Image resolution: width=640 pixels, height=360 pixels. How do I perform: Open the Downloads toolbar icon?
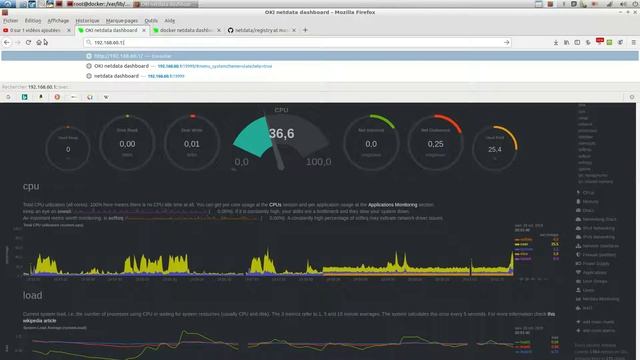(556, 42)
